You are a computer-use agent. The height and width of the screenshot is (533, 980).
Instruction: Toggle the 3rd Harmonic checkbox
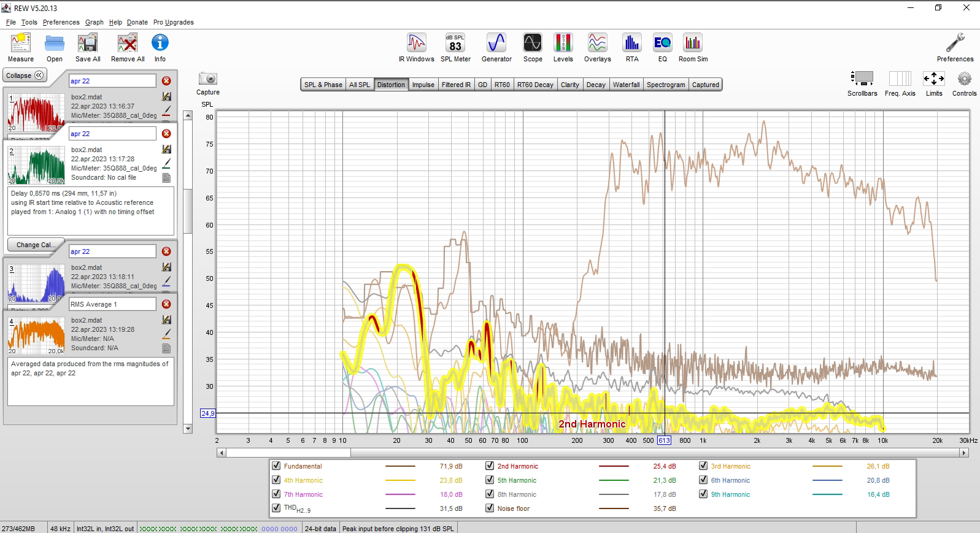703,466
